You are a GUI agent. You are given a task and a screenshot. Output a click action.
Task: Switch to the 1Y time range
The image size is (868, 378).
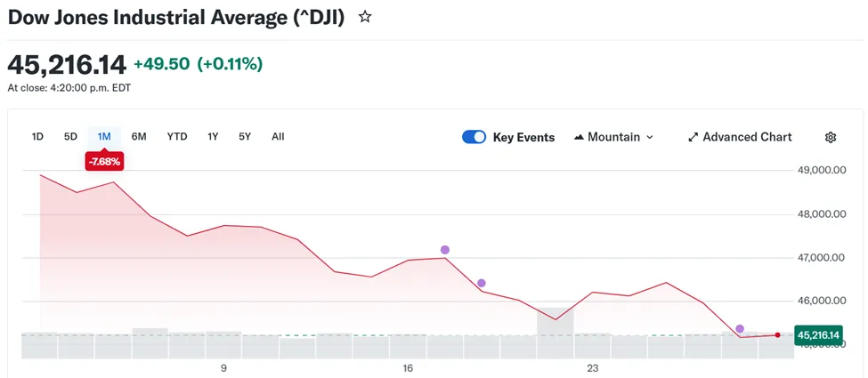click(213, 136)
